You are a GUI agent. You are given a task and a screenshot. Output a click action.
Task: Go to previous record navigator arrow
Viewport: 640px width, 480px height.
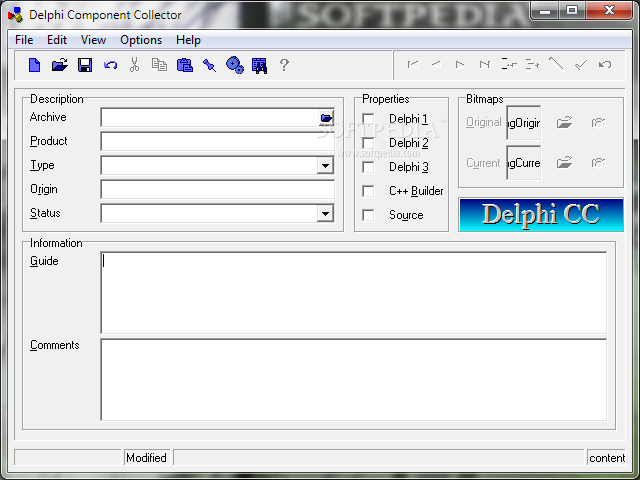click(436, 64)
